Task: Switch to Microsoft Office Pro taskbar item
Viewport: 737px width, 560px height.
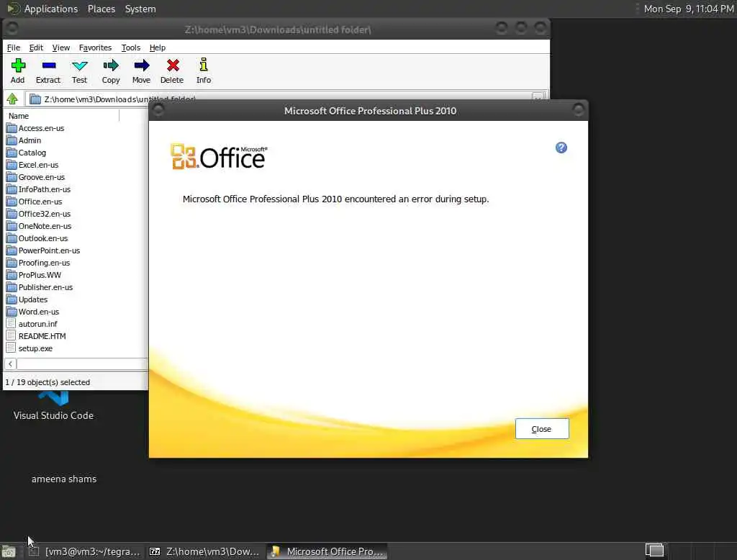Action: (x=327, y=551)
